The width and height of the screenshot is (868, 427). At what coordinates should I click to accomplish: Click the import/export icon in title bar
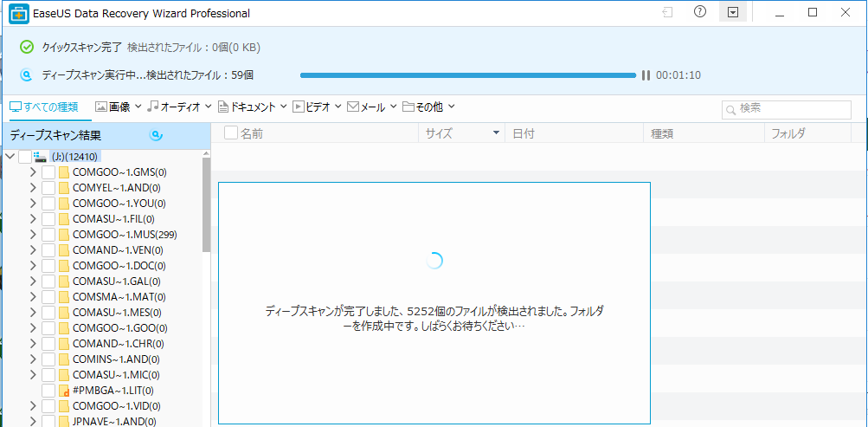(667, 12)
